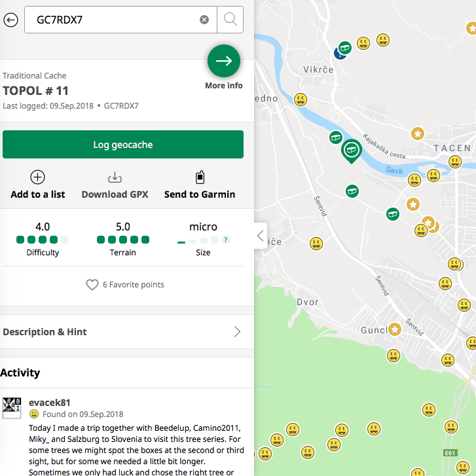This screenshot has height=476, width=476.
Task: Select the found smiley right of the ače label
Action: 316,244
